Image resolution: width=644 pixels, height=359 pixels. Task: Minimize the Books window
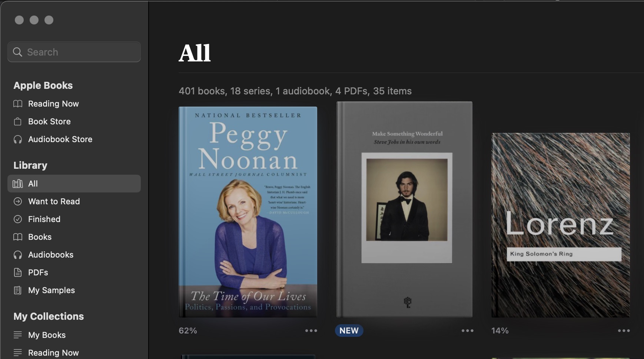pyautogui.click(x=34, y=20)
